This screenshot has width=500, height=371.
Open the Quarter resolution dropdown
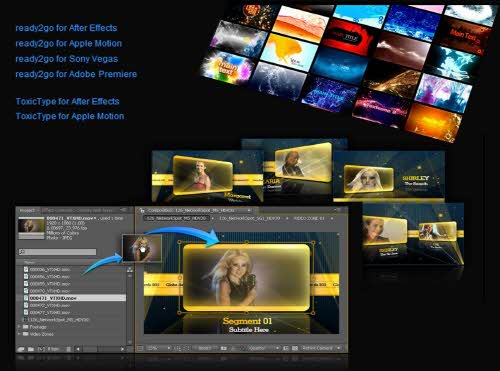[x=263, y=348]
